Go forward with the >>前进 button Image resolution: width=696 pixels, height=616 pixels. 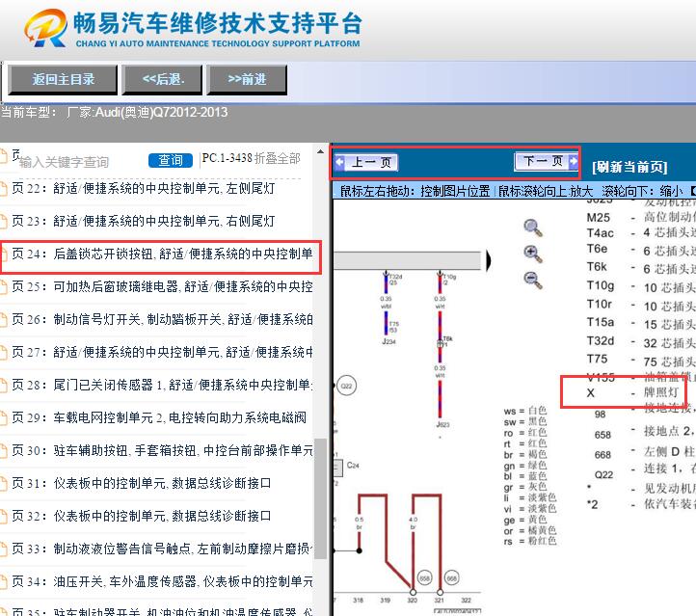tap(247, 80)
